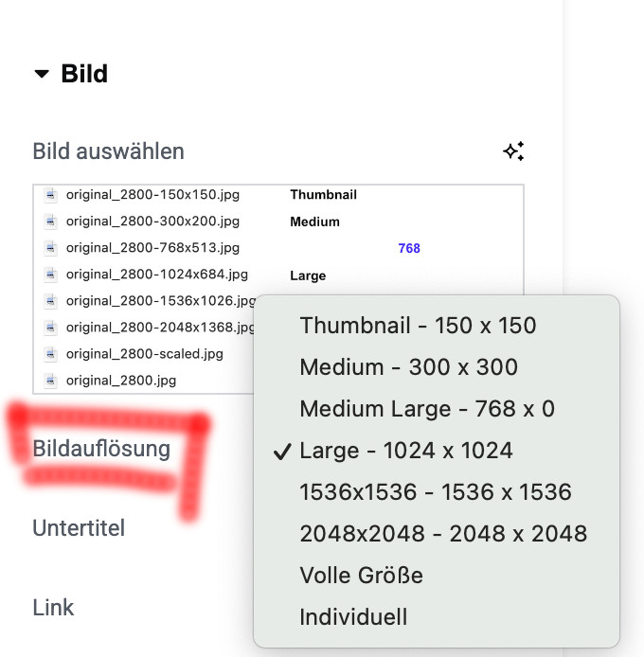
Task: Click the AI sparkle icon beside Bild auswählen
Action: coord(513,151)
